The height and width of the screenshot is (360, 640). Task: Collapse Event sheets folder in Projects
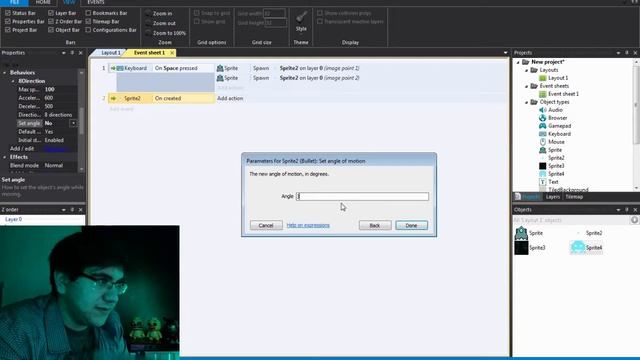pyautogui.click(x=527, y=86)
